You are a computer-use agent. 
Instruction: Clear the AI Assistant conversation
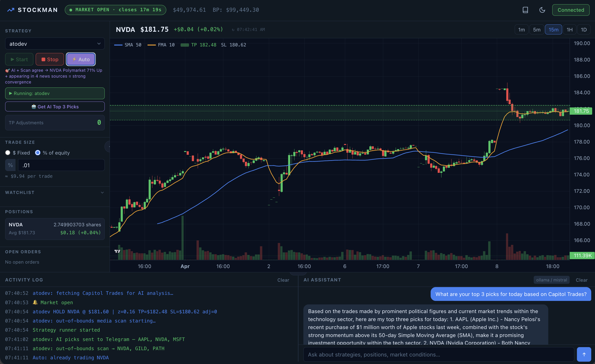coord(581,280)
